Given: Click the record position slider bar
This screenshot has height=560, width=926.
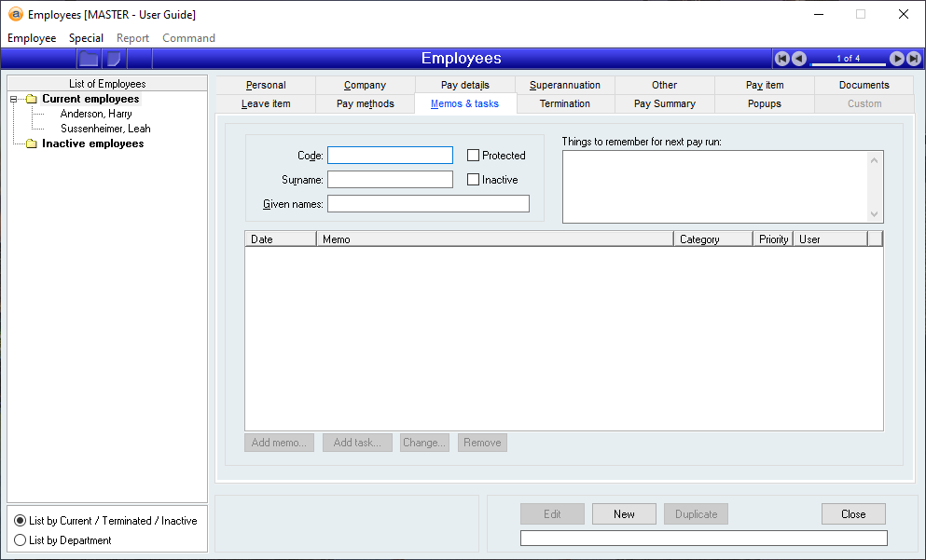Looking at the screenshot, I should pyautogui.click(x=848, y=64).
